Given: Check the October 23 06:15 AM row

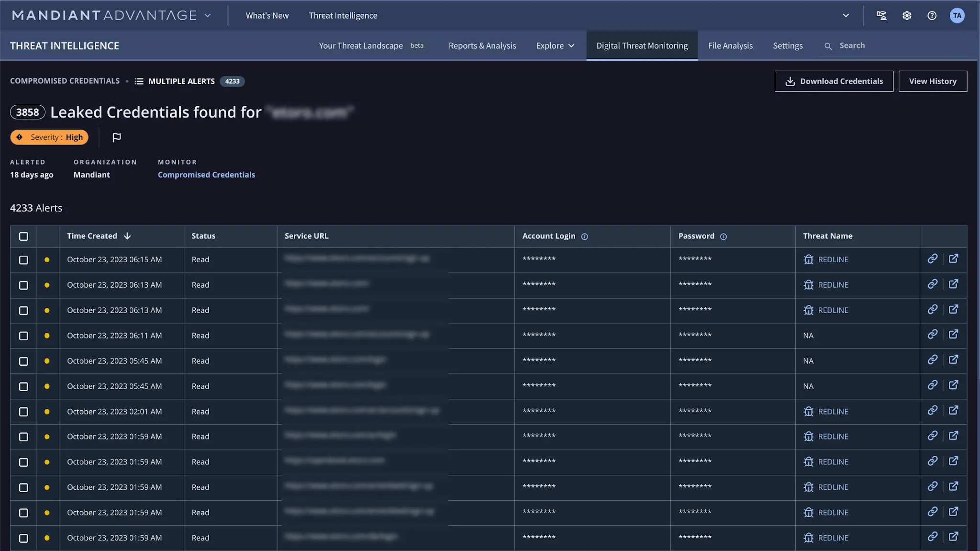Looking at the screenshot, I should (23, 260).
